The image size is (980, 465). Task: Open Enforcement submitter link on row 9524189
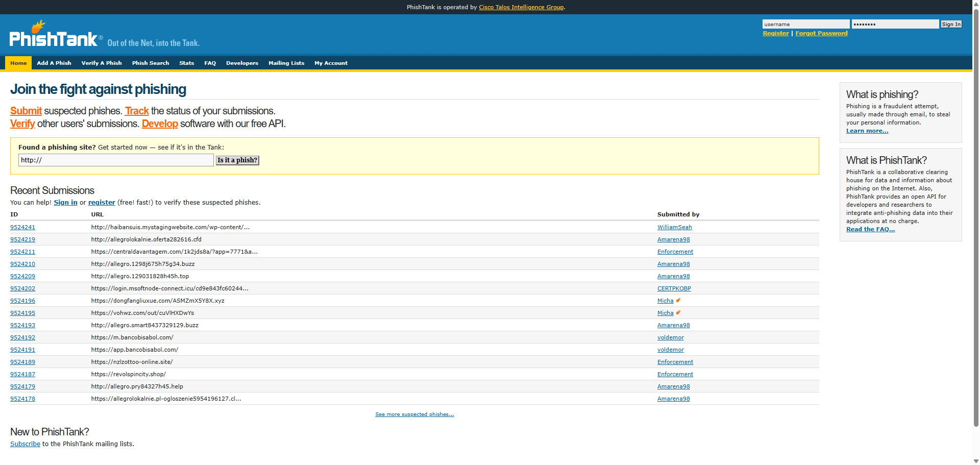coord(675,362)
